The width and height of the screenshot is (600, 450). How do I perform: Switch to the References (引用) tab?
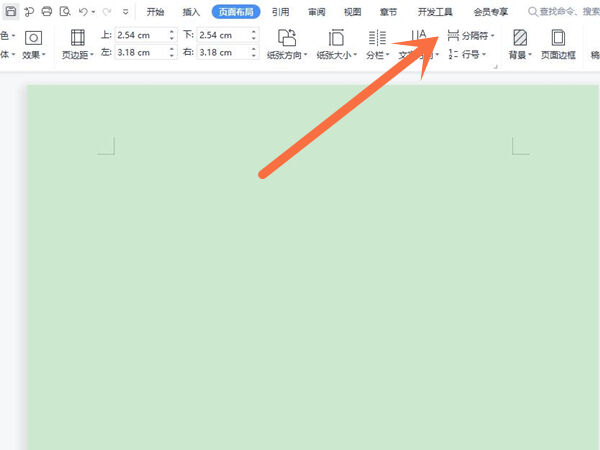tap(280, 12)
